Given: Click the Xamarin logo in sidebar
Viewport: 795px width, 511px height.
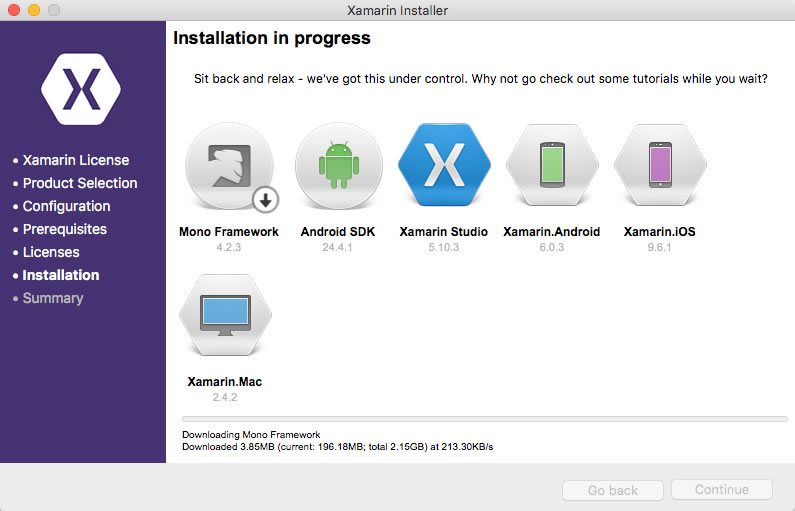Looking at the screenshot, I should click(x=81, y=89).
